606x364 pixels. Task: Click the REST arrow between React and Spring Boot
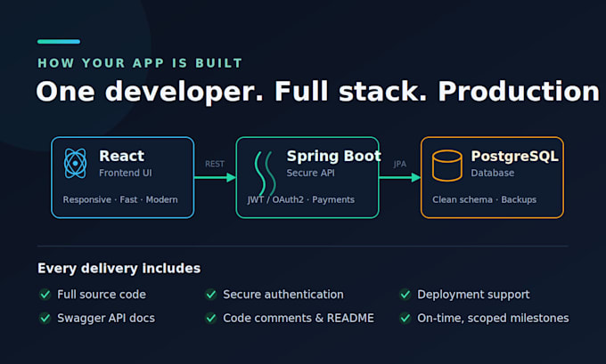tap(215, 178)
